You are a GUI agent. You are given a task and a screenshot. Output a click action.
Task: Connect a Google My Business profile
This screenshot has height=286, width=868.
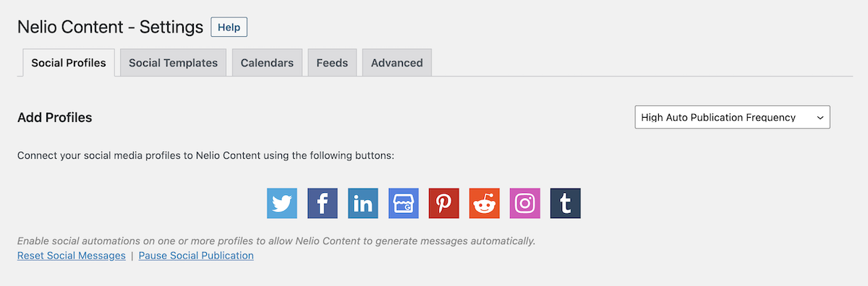(404, 203)
